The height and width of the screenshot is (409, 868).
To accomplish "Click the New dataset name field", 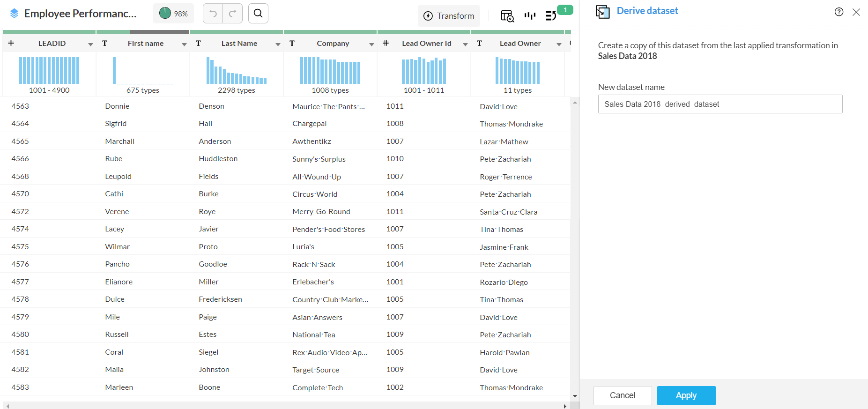I will click(x=720, y=104).
